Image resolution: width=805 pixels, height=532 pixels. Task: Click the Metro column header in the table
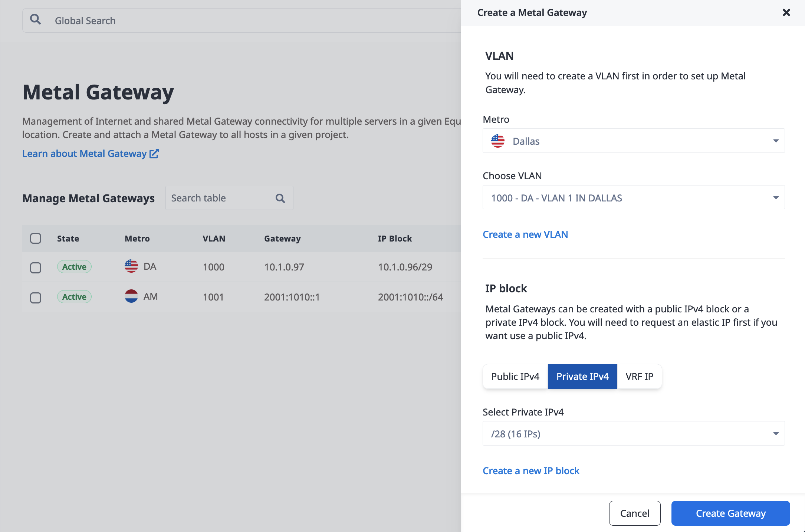pyautogui.click(x=137, y=239)
